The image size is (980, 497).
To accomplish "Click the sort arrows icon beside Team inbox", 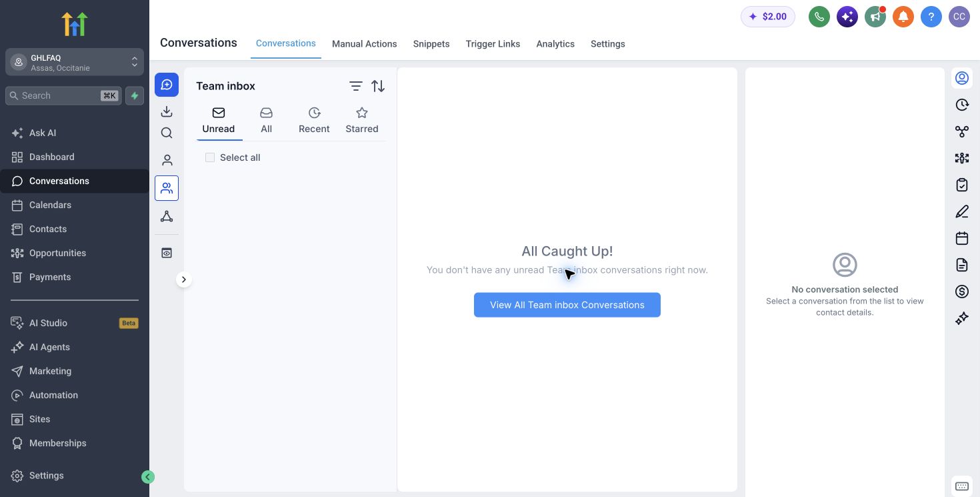I will [x=378, y=86].
